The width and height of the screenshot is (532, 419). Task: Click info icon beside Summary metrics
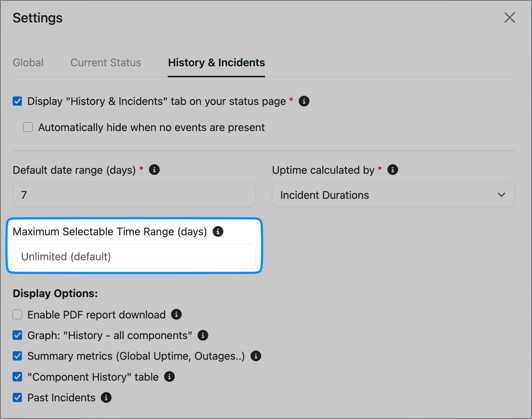[256, 356]
